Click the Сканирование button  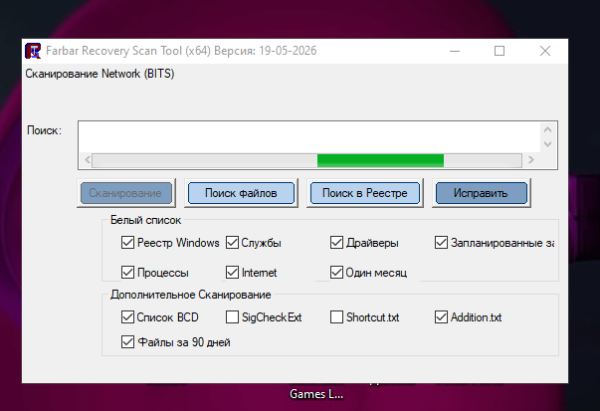126,193
